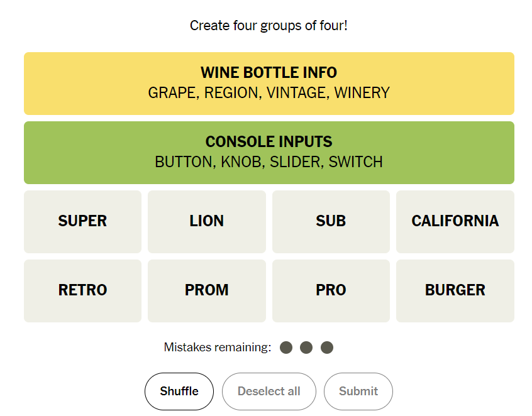Click the first mistakes remaining dot
Screen dimensions: 532x416
coord(286,348)
